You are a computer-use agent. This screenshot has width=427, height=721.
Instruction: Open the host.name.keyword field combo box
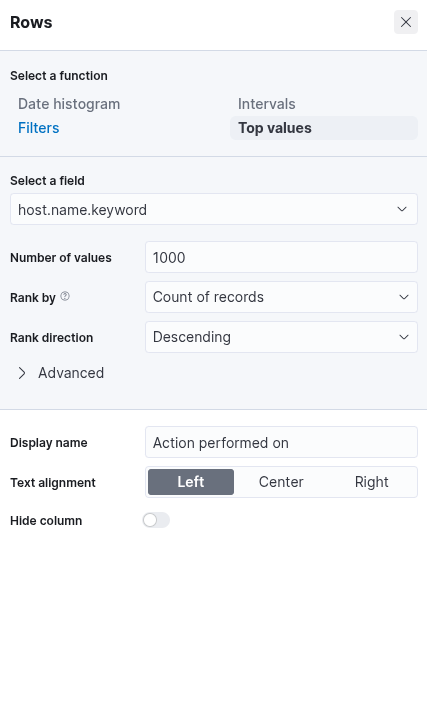point(214,209)
